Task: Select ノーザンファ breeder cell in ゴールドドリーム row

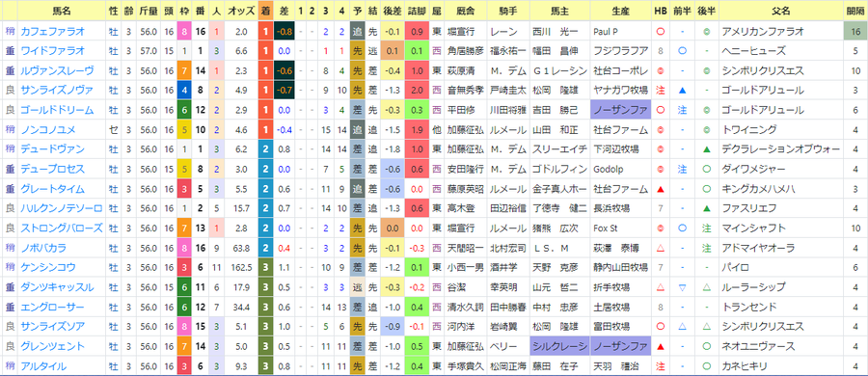Action: pyautogui.click(x=620, y=110)
